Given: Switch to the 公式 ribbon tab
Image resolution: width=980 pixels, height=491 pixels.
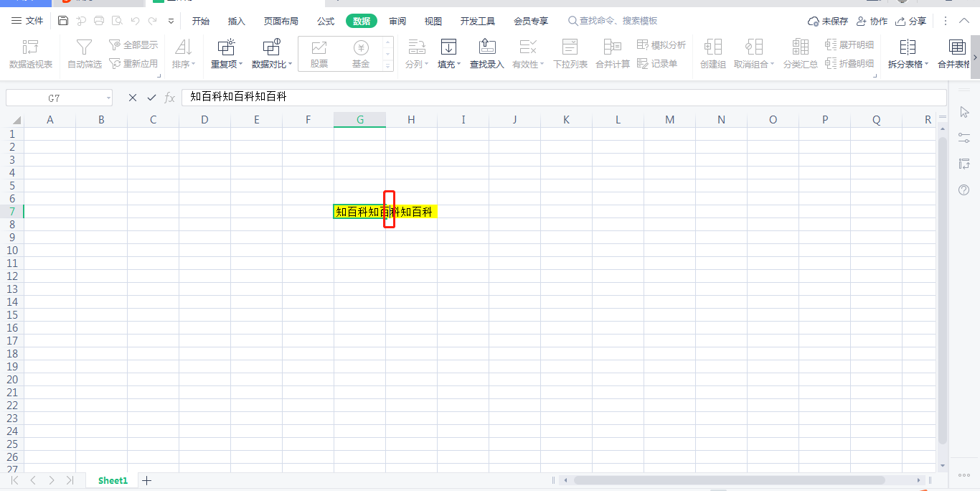Looking at the screenshot, I should pos(326,21).
